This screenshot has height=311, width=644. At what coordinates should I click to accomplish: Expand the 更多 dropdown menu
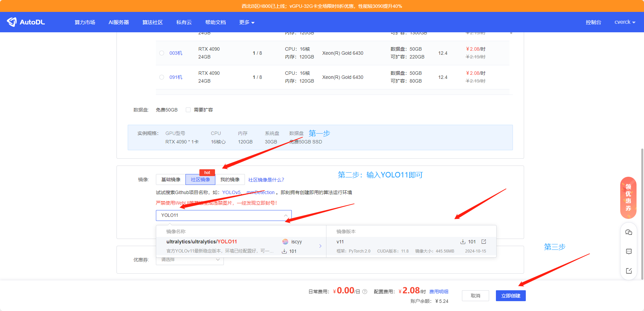pos(247,22)
